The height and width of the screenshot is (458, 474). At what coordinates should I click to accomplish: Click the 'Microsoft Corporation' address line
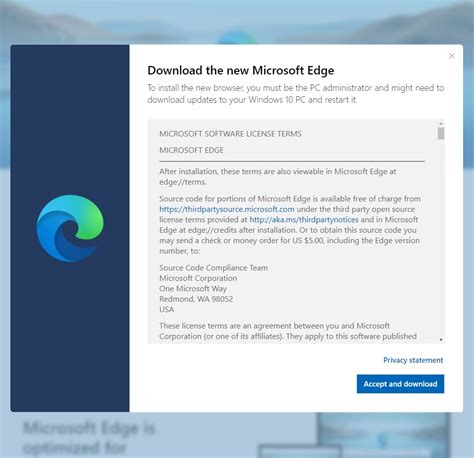tap(198, 278)
